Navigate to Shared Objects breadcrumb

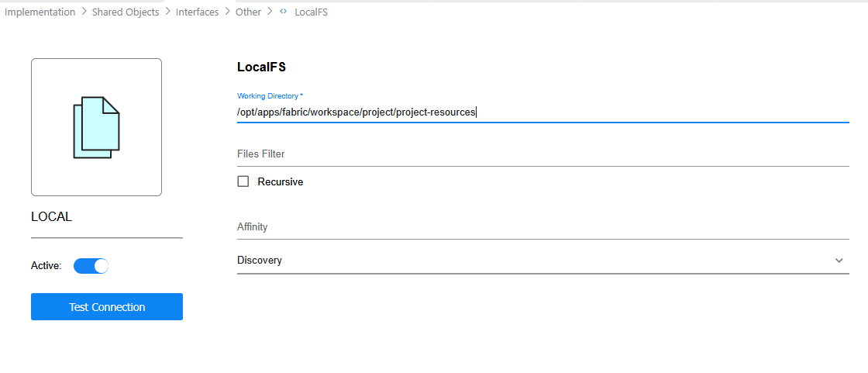(126, 12)
